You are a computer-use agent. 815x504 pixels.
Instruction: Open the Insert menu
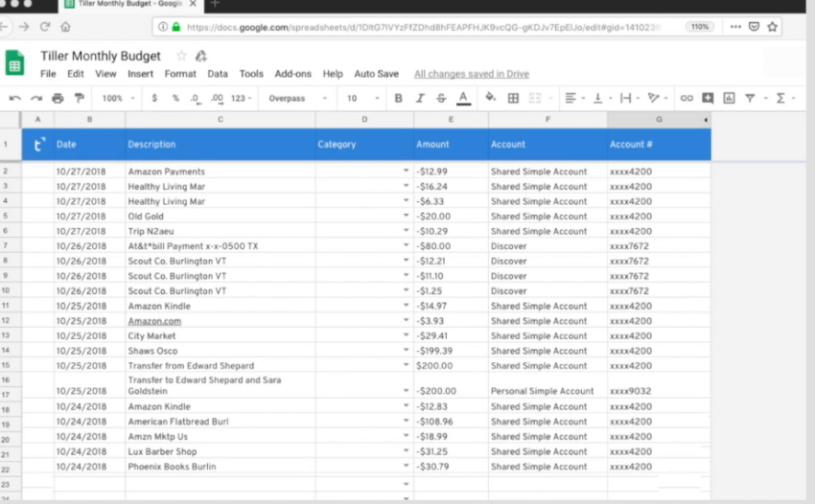(x=140, y=74)
